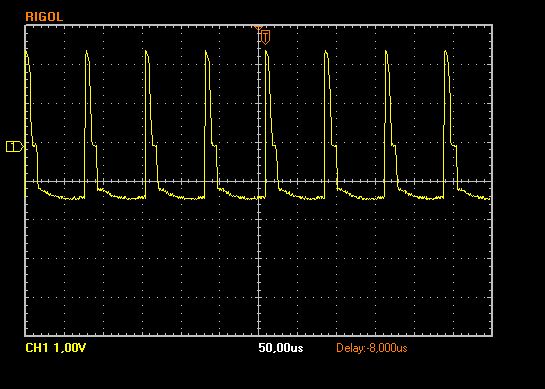Click the -8,000us delay value
Viewport: 545px width, 389px height.
pos(387,348)
